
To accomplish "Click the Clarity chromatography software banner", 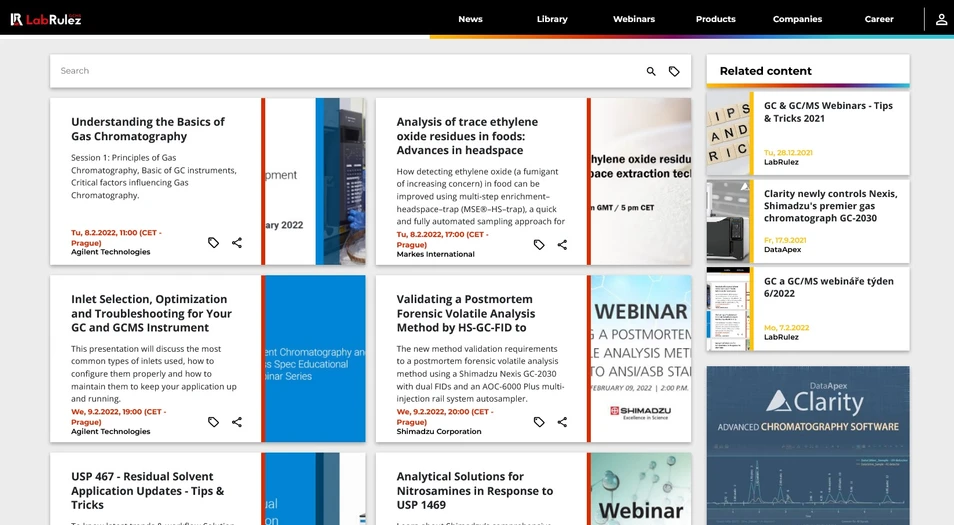I will (x=808, y=445).
